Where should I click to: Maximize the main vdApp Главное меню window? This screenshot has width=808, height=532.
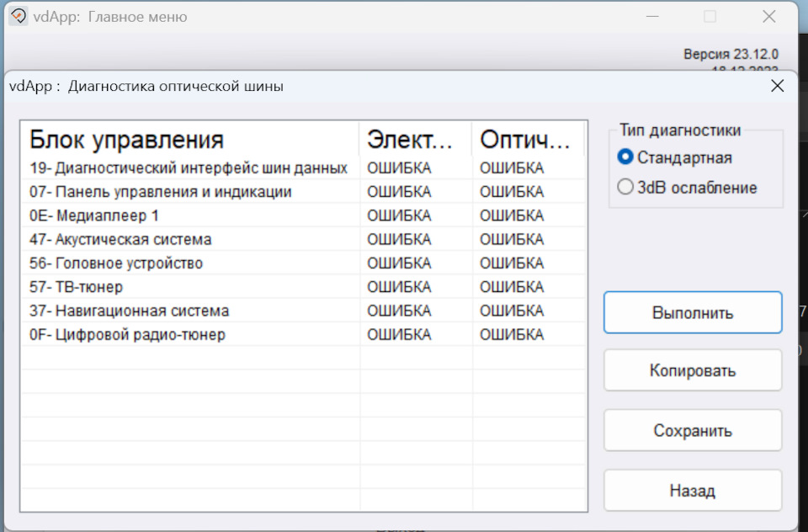710,17
